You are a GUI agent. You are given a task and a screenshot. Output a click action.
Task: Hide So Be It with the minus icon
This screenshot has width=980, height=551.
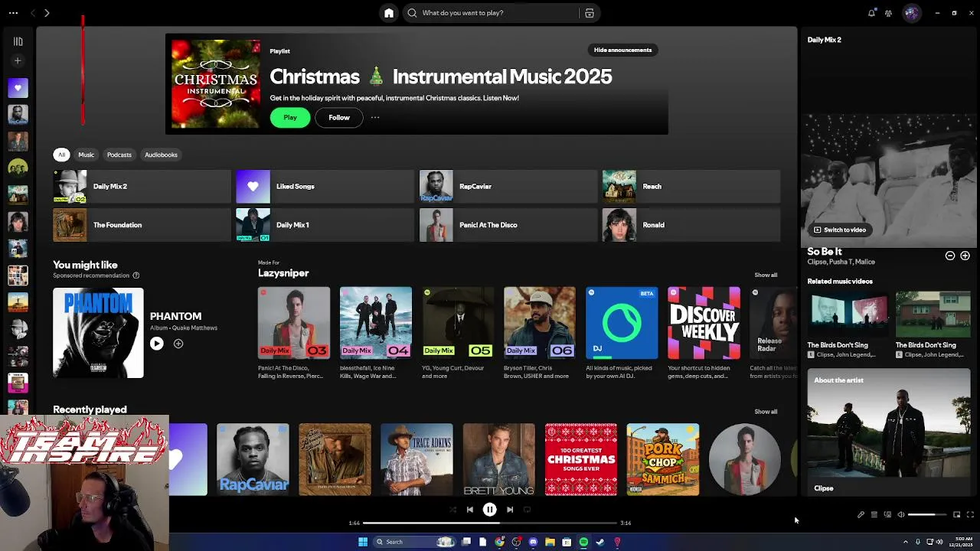[950, 256]
